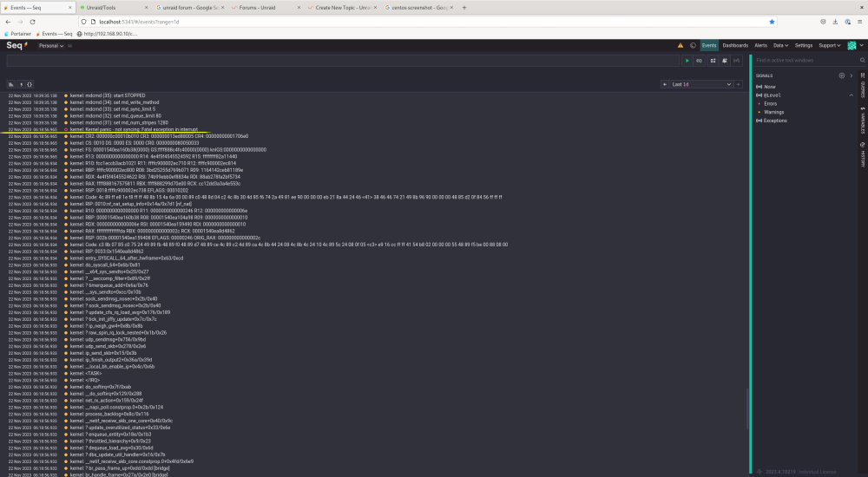Viewport: 868px width, 477px height.
Task: Toggle the Exceptions signal
Action: pos(771,120)
